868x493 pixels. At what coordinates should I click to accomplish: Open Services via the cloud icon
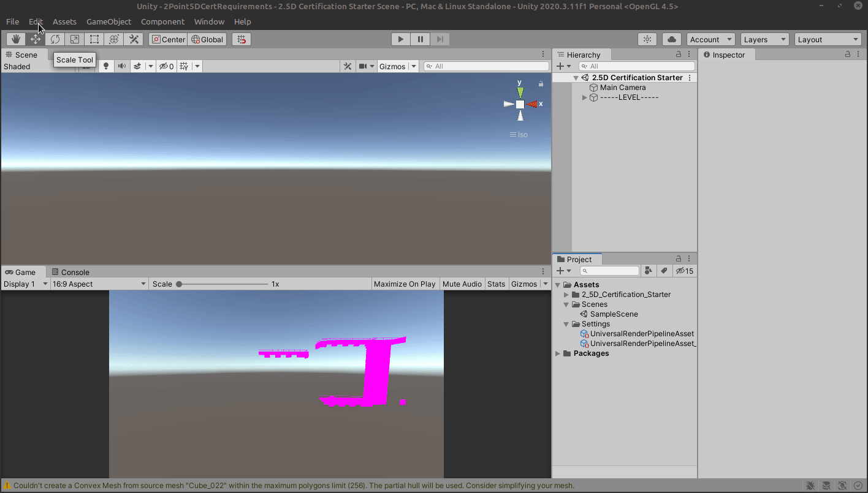pos(672,39)
